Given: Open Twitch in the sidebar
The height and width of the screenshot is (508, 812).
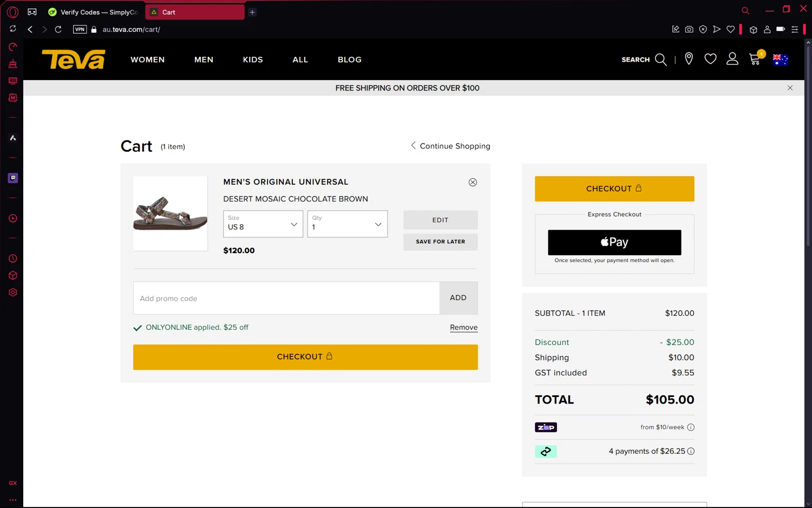Looking at the screenshot, I should 13,178.
